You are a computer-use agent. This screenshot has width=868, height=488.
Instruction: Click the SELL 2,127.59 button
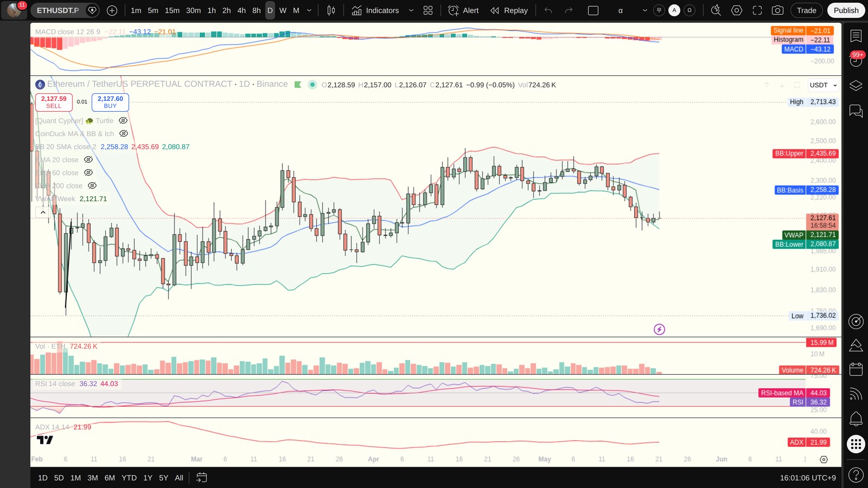click(x=54, y=102)
